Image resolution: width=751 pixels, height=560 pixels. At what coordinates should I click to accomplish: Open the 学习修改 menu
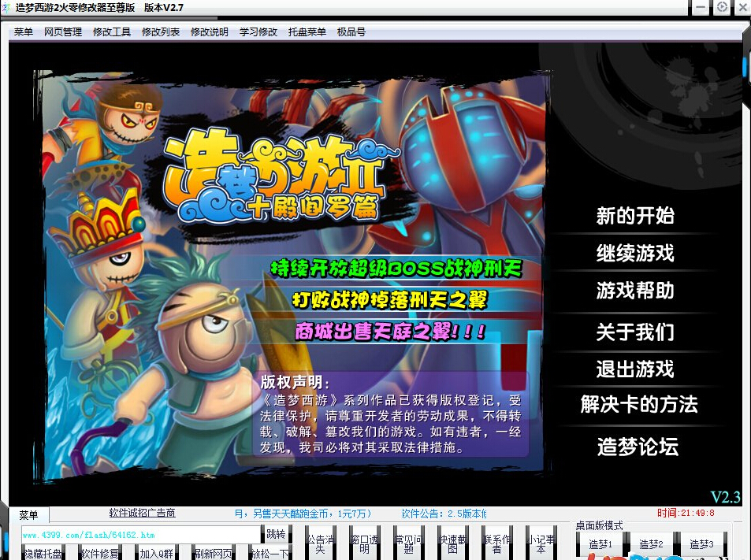pos(258,32)
